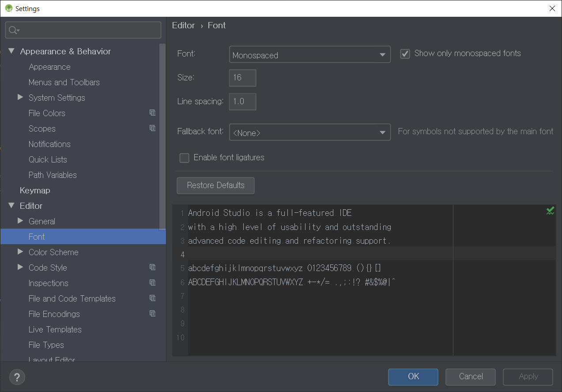Image resolution: width=562 pixels, height=392 pixels.
Task: Expand the Code Style node
Action: tap(20, 267)
